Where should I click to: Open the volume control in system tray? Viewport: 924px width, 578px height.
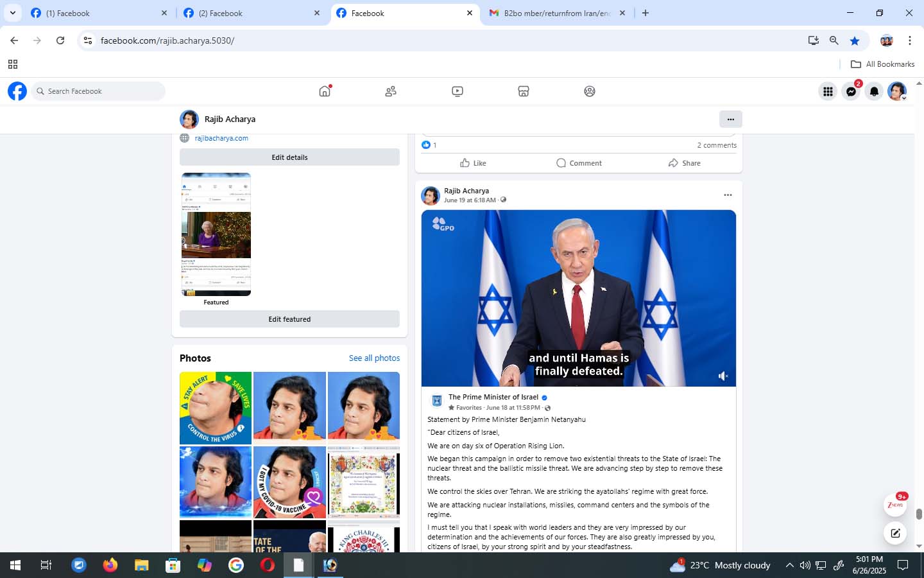coord(805,565)
